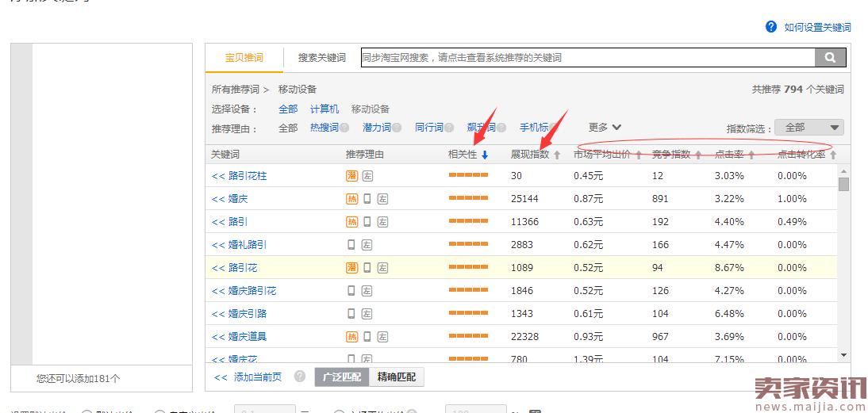Switch to the 搜索关键词 tab
868x413 pixels.
[321, 58]
